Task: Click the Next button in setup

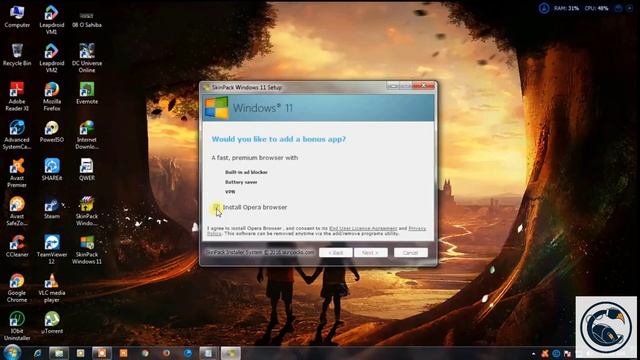Action: click(371, 253)
